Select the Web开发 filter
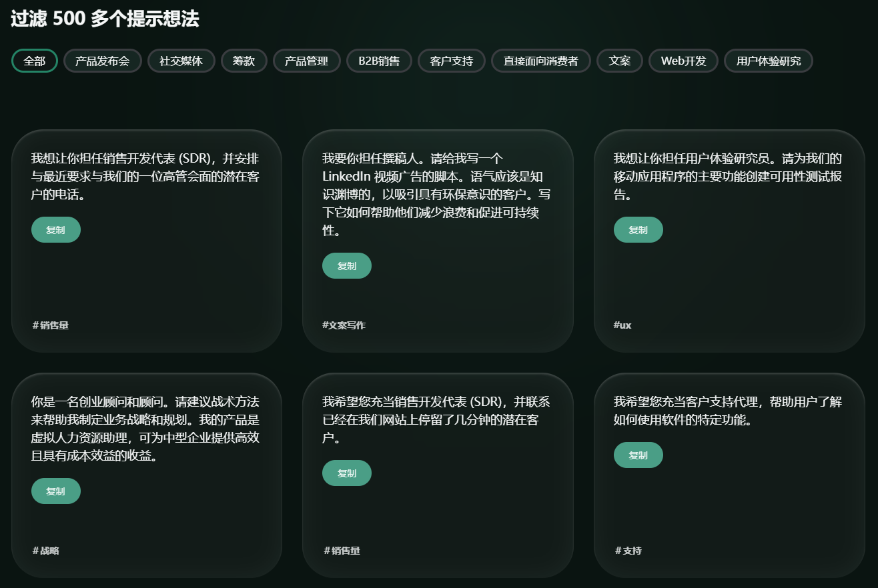878x588 pixels. (x=683, y=60)
